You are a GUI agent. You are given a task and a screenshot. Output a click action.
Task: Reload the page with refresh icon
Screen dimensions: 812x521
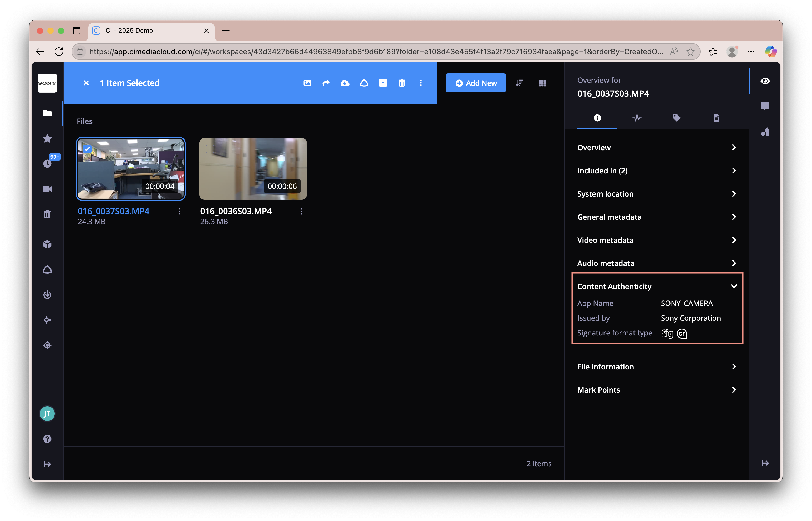[59, 51]
